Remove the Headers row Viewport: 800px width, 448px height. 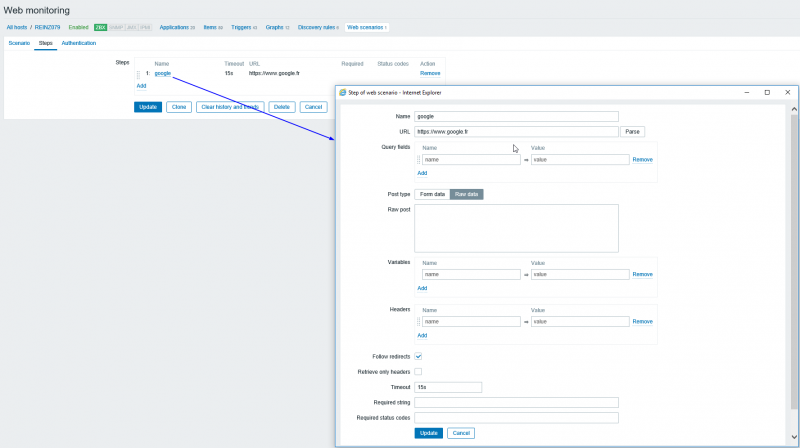(x=642, y=321)
